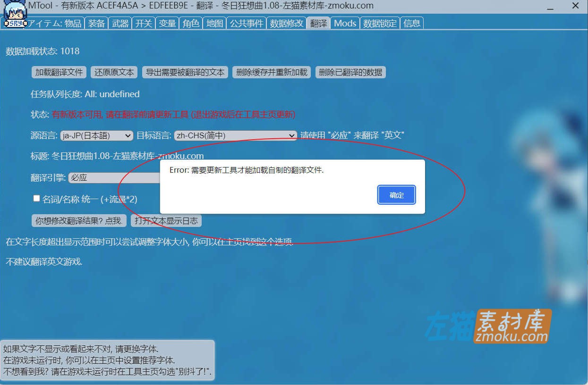Image resolution: width=588 pixels, height=385 pixels.
Task: Switch to the 数据锁定 (Data Lock) tab
Action: 380,23
